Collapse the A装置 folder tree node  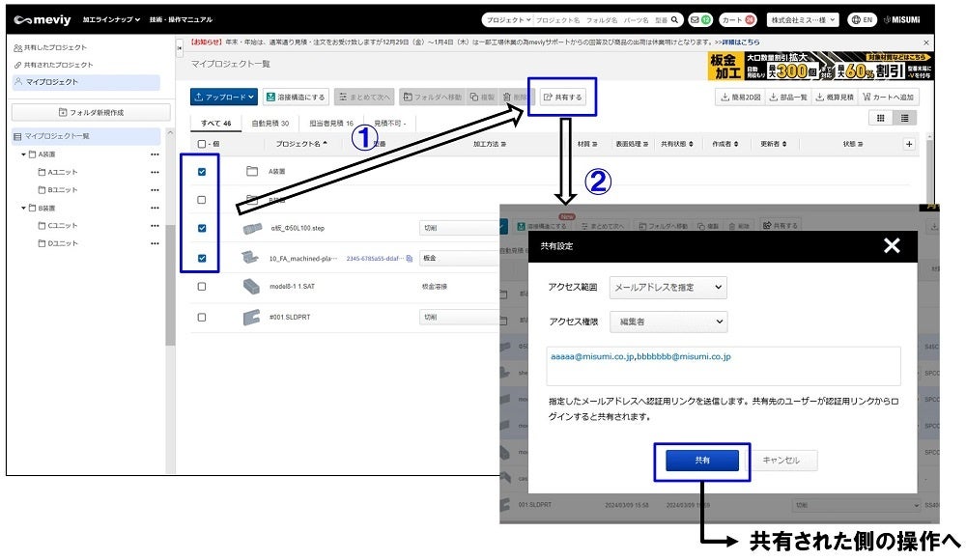click(x=23, y=154)
